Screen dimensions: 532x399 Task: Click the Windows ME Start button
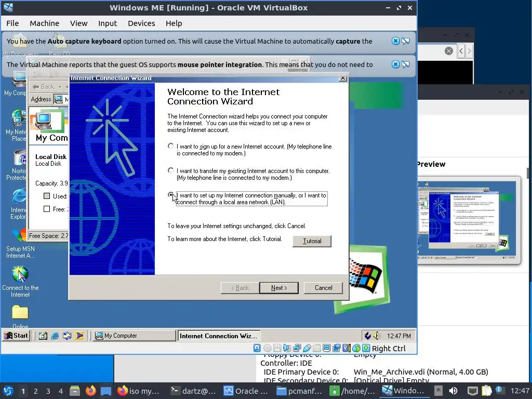pyautogui.click(x=16, y=336)
